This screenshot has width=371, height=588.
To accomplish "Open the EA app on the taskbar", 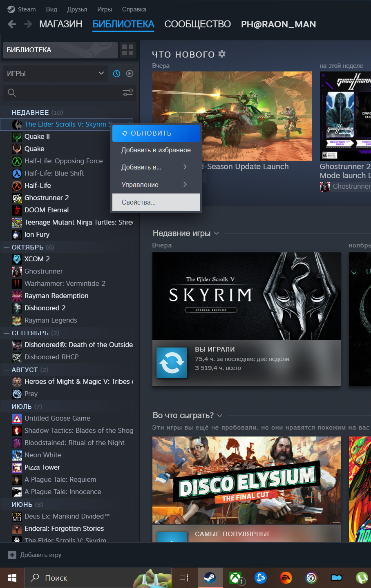I will pyautogui.click(x=286, y=578).
